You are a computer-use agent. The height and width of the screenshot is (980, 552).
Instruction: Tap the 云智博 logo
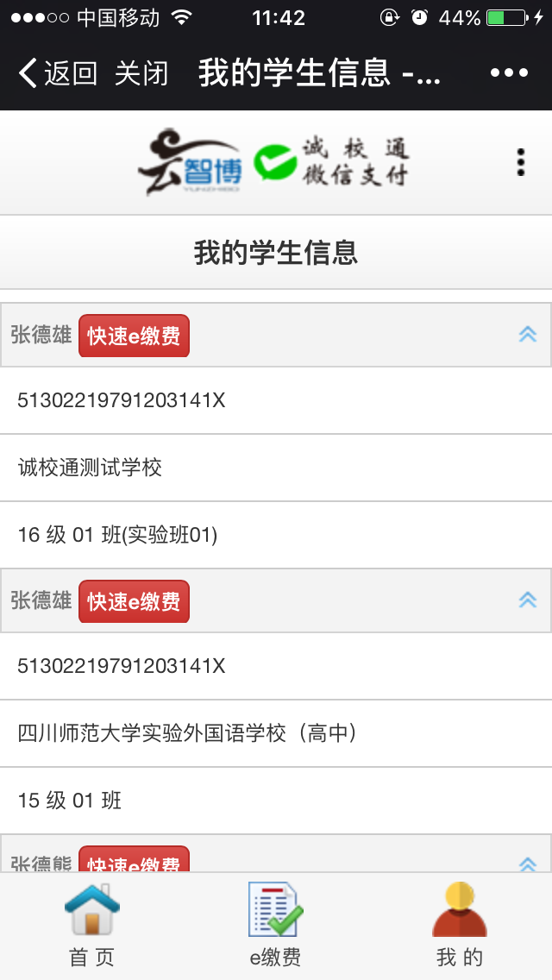coord(190,161)
